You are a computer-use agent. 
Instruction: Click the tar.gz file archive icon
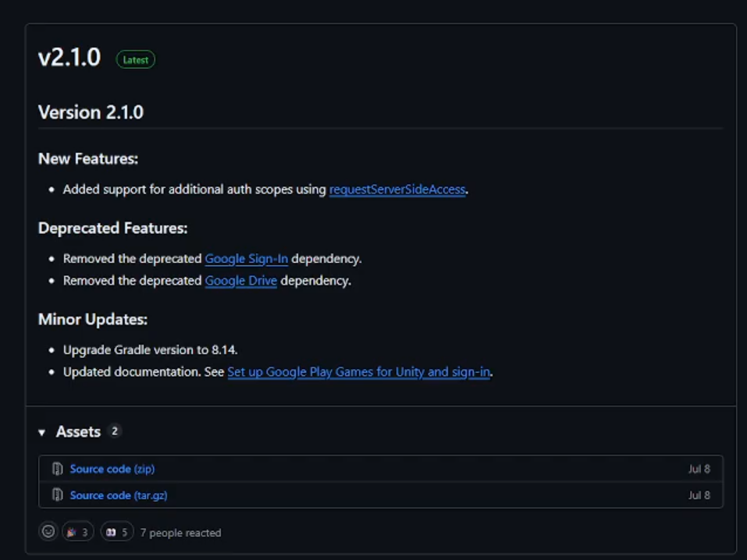[x=58, y=495]
